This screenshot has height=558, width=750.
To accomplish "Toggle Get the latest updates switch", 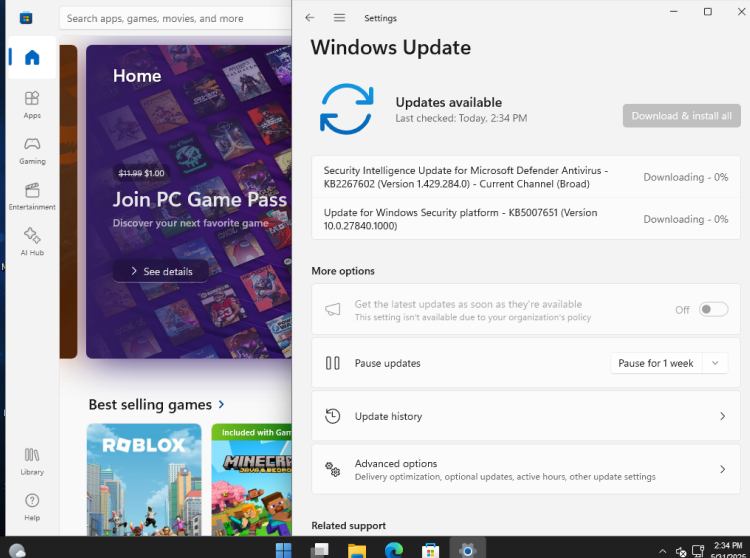I will [713, 309].
